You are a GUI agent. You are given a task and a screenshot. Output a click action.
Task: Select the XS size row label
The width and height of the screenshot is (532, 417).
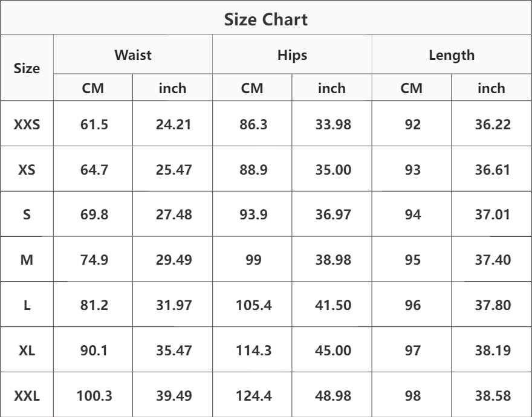tap(27, 169)
